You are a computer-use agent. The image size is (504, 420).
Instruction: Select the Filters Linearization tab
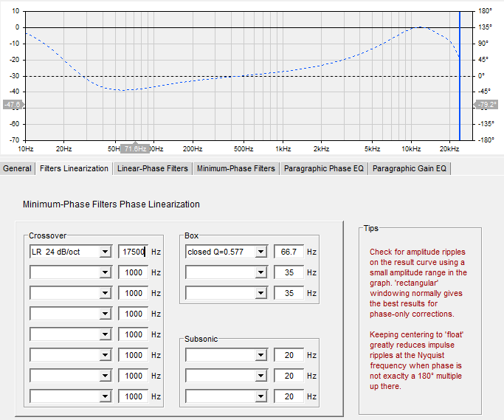tap(74, 168)
